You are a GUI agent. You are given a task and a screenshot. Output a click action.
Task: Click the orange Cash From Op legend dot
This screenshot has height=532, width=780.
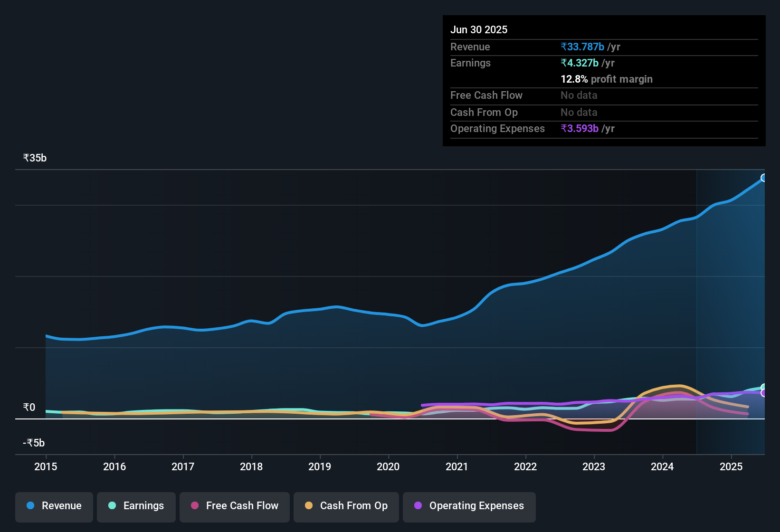(309, 505)
